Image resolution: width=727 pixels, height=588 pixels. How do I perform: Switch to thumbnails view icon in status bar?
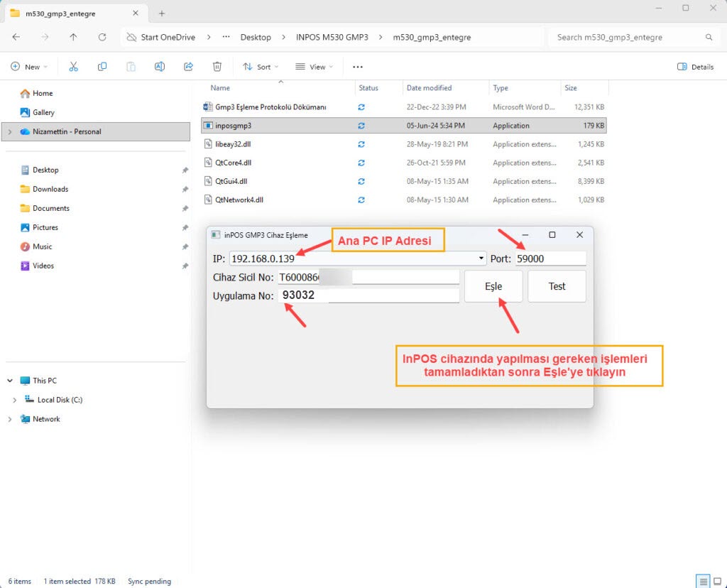pyautogui.click(x=717, y=581)
